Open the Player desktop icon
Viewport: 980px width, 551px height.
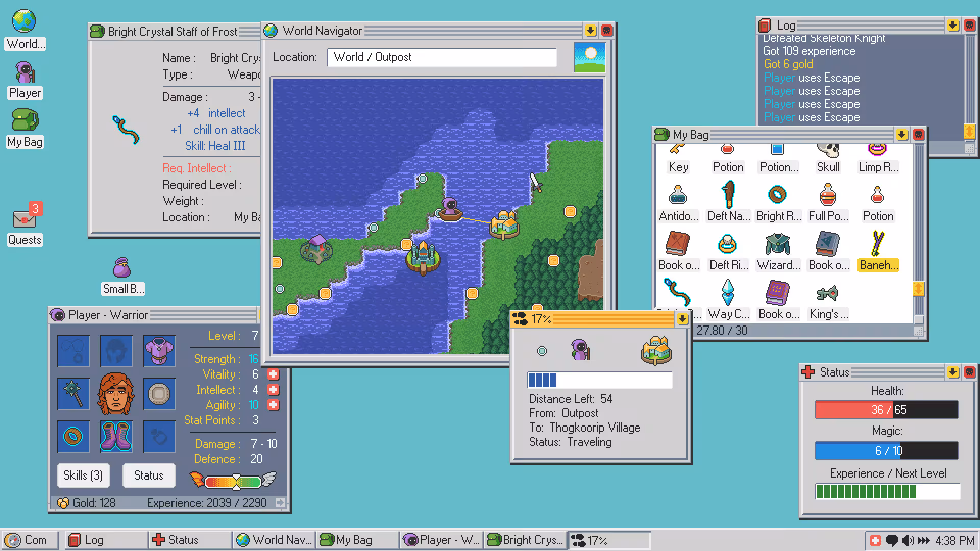[x=24, y=80]
